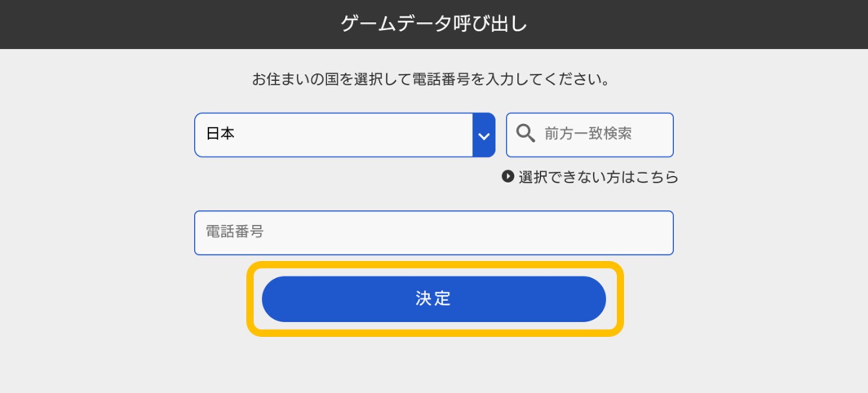Click the dark header bar beside the title

point(159,24)
